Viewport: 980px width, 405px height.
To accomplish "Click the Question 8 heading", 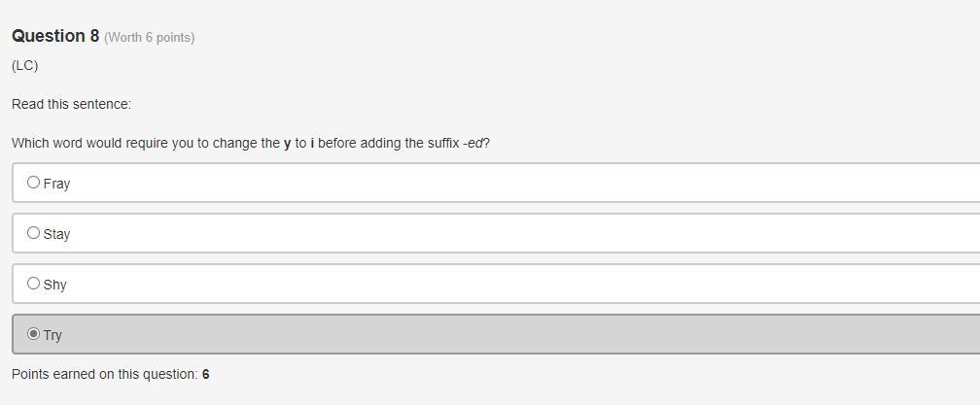I will tap(55, 36).
